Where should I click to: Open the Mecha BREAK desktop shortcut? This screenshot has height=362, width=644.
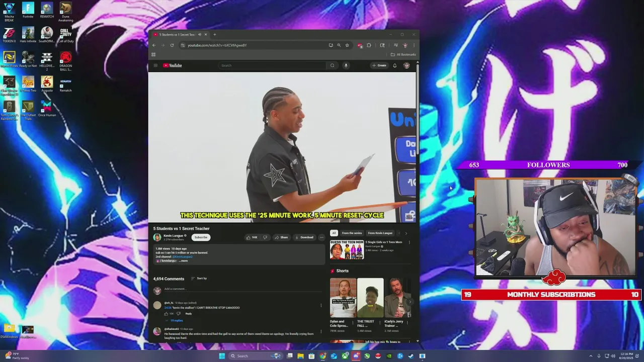9,12
